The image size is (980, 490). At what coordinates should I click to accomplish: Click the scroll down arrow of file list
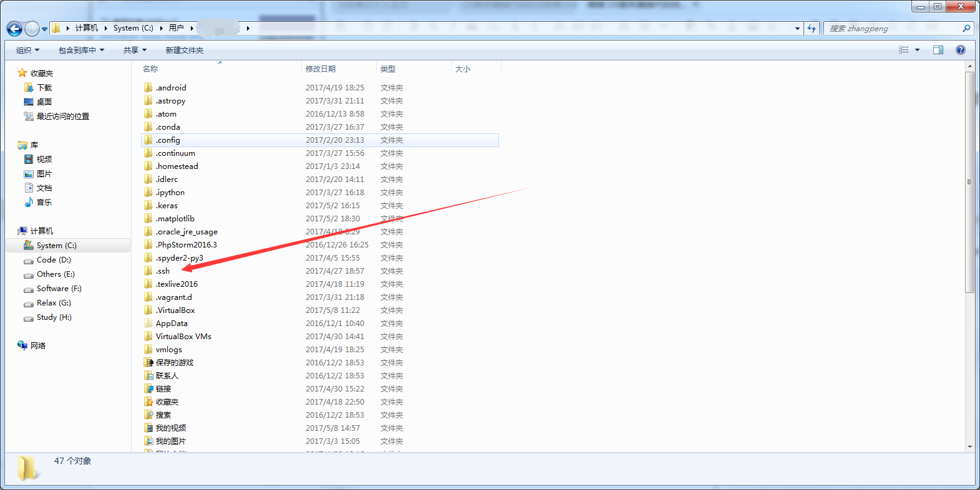coord(969,447)
